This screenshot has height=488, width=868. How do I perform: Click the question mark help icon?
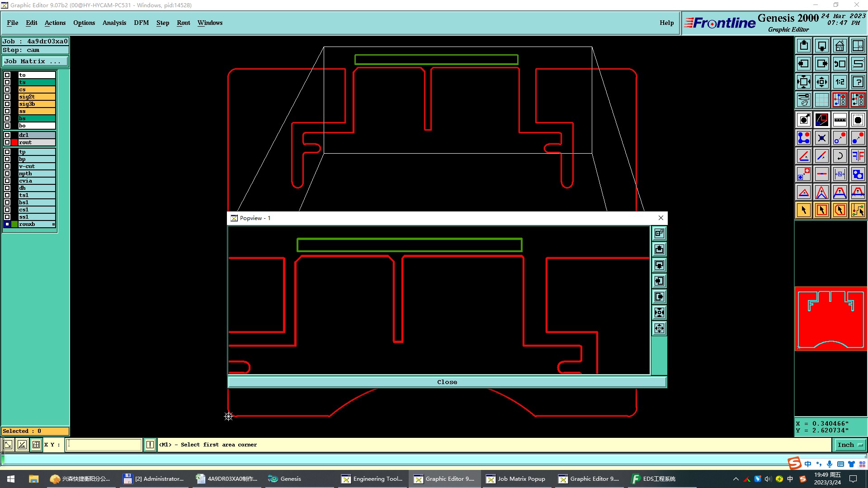pos(858,82)
